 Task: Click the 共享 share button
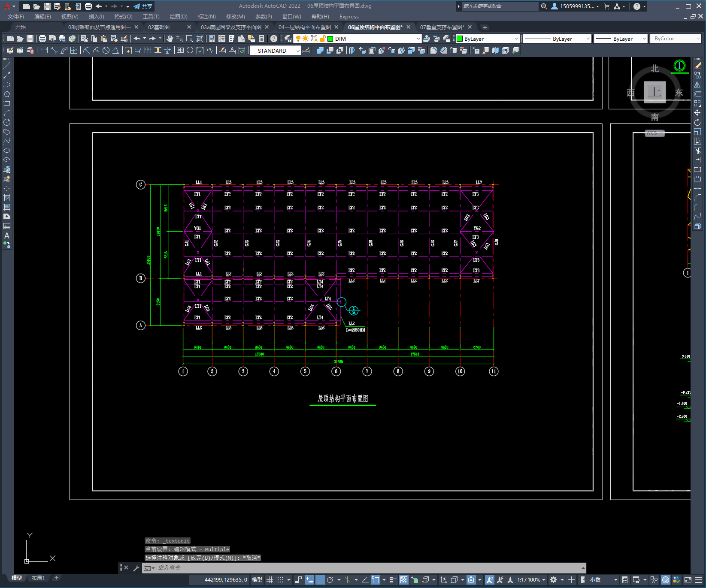tap(143, 6)
